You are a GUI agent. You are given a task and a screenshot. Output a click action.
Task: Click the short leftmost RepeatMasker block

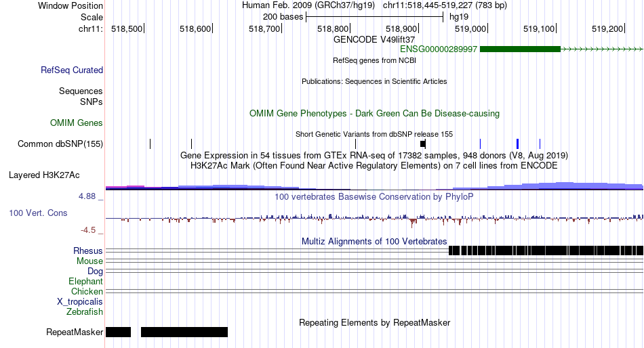tap(118, 332)
